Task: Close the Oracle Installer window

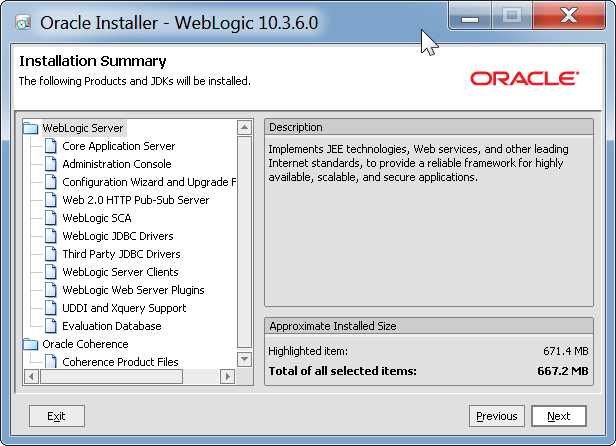Action: click(x=569, y=16)
